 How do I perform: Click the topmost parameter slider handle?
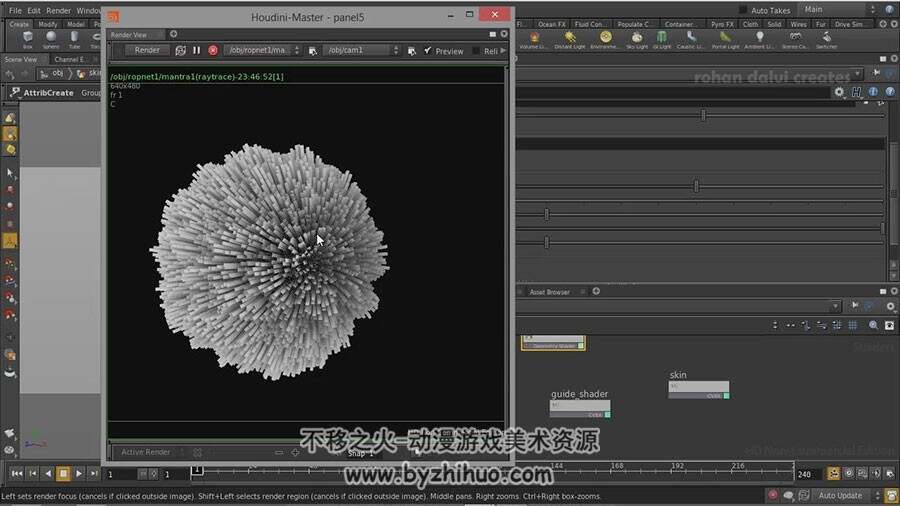[703, 115]
